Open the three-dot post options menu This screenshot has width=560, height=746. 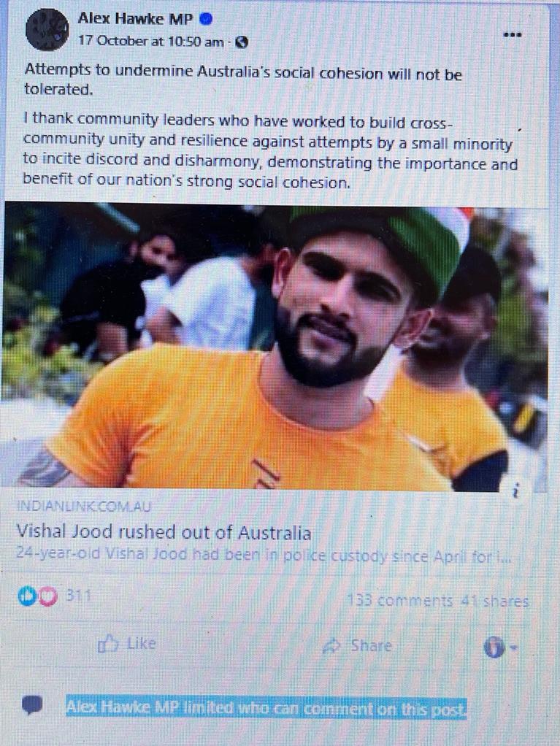[x=513, y=35]
